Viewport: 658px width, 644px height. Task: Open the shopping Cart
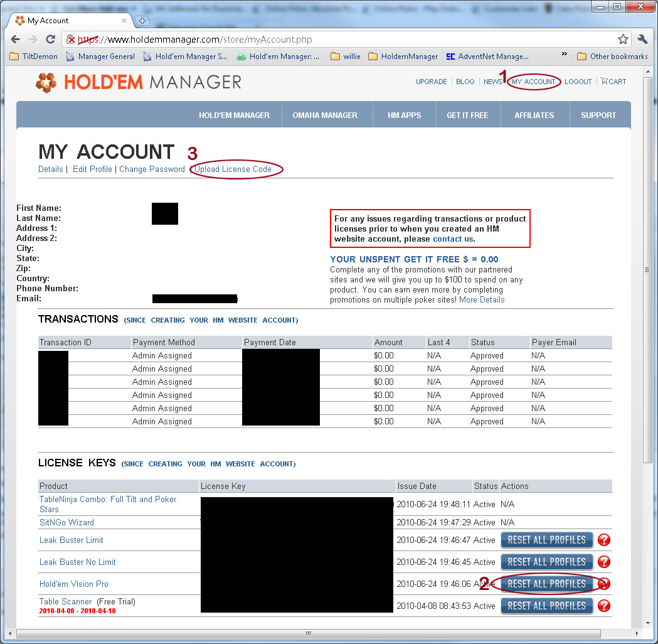coord(613,82)
